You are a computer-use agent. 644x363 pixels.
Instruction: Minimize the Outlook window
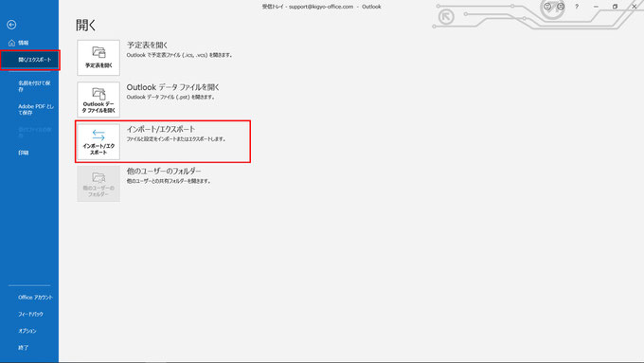coord(596,7)
